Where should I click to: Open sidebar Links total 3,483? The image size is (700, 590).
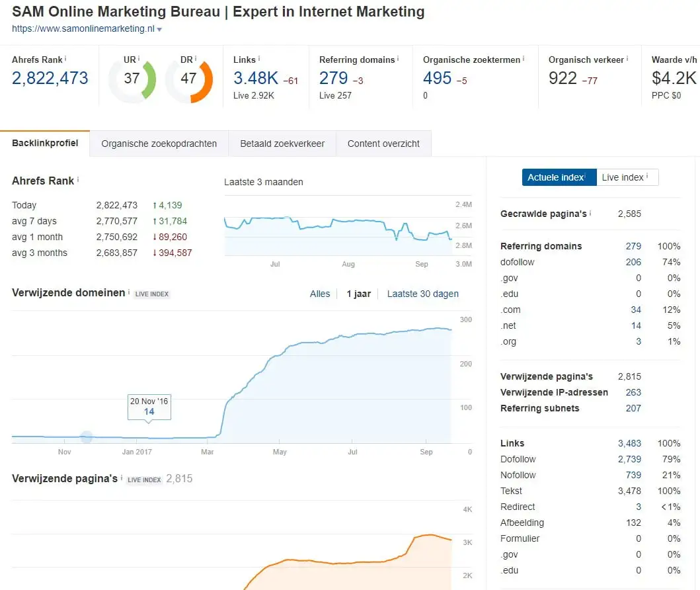[x=629, y=443]
